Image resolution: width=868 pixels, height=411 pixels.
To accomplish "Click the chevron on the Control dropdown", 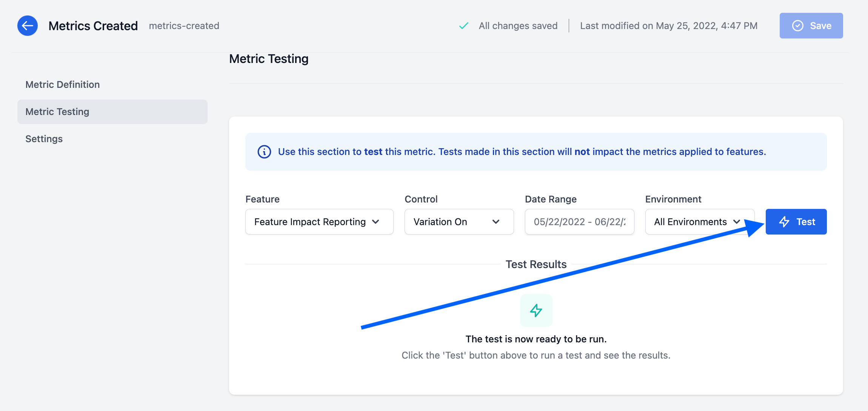I will pyautogui.click(x=496, y=222).
